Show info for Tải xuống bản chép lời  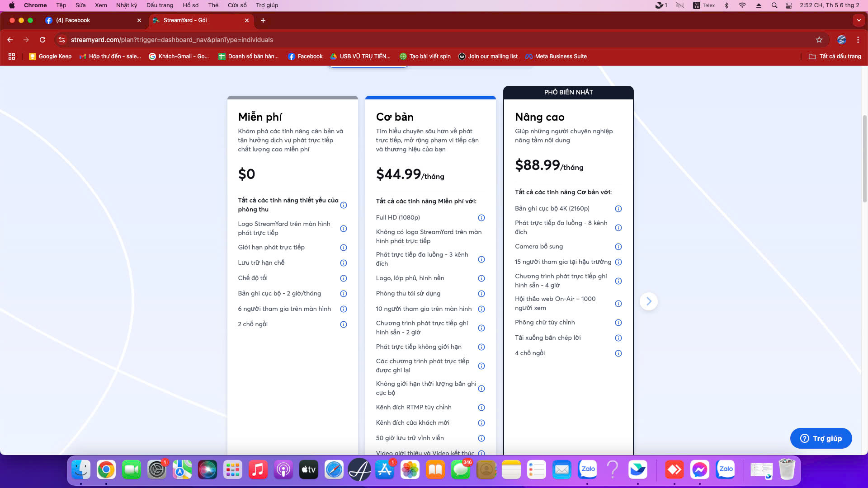(618, 338)
